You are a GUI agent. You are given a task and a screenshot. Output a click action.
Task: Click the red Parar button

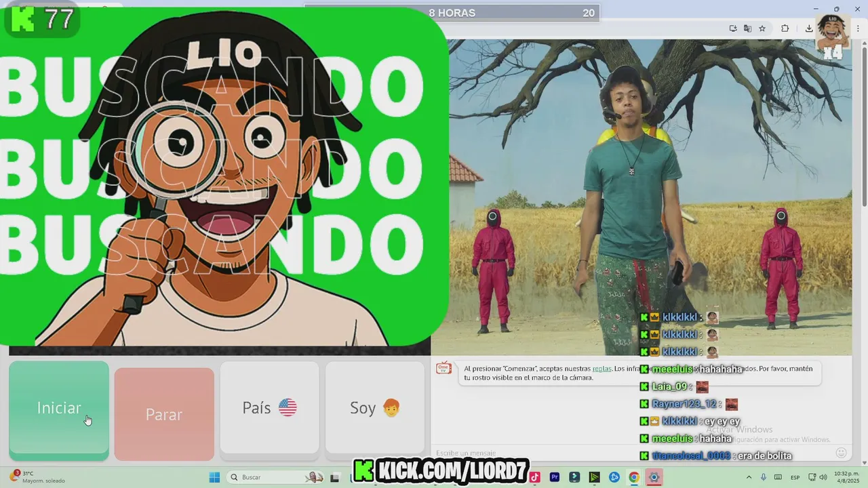coord(164,414)
